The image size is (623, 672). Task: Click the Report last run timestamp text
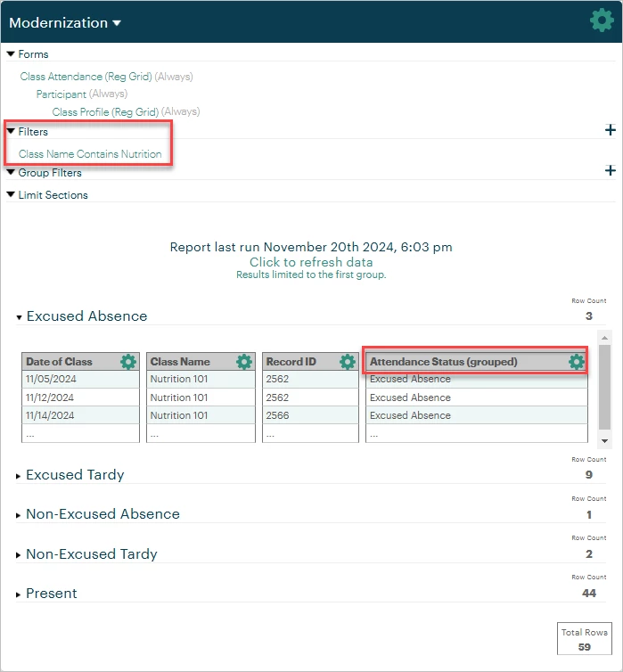click(x=311, y=247)
